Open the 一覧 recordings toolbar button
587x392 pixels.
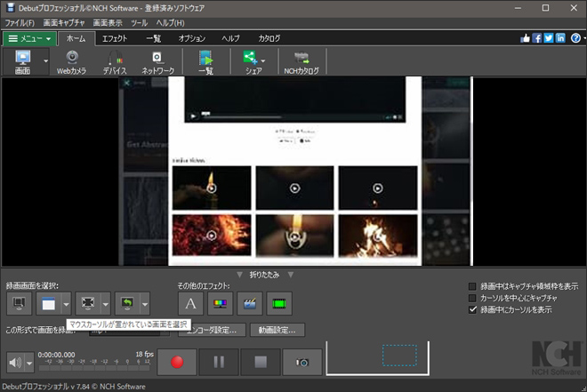tap(206, 61)
